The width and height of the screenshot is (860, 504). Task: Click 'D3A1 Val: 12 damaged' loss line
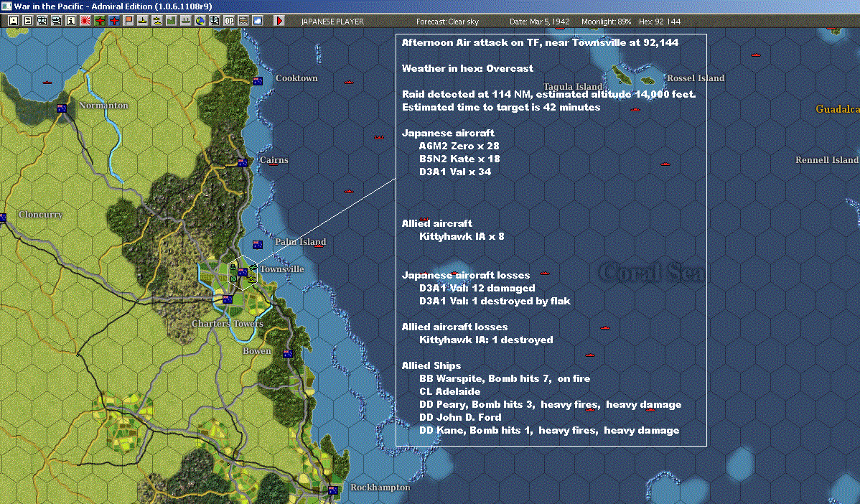477,288
